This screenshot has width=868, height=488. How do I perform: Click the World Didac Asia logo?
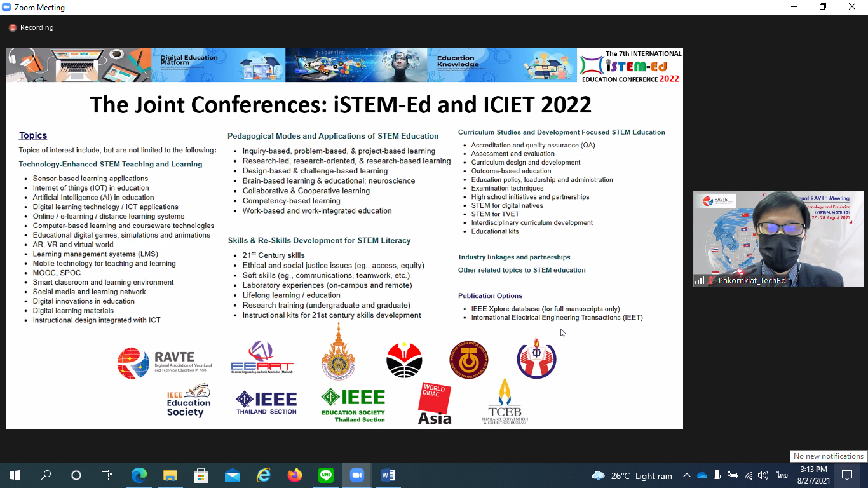pyautogui.click(x=435, y=403)
